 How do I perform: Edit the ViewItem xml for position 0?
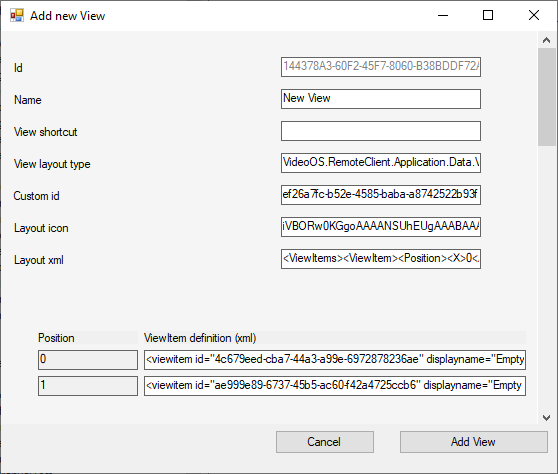[335, 360]
